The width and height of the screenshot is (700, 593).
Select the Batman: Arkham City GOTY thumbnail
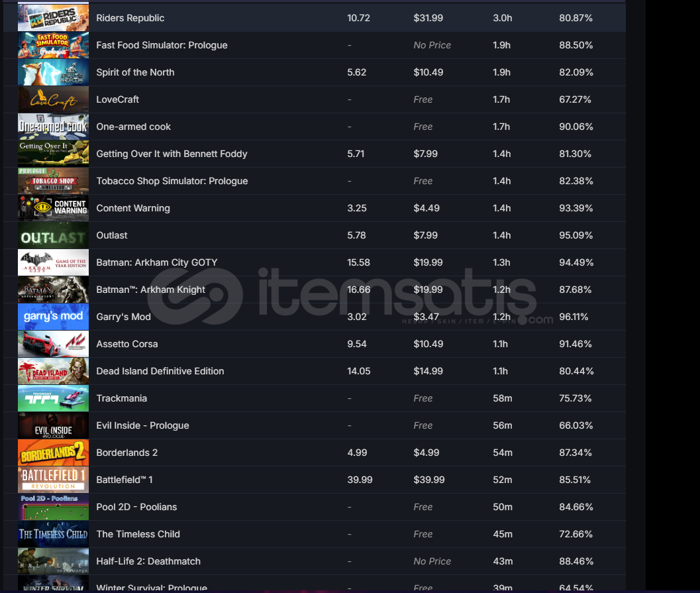[53, 262]
